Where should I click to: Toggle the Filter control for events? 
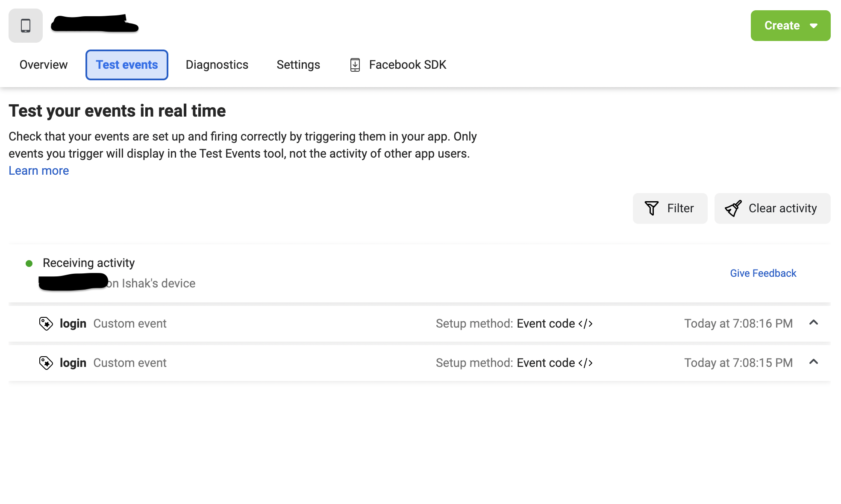click(x=670, y=208)
